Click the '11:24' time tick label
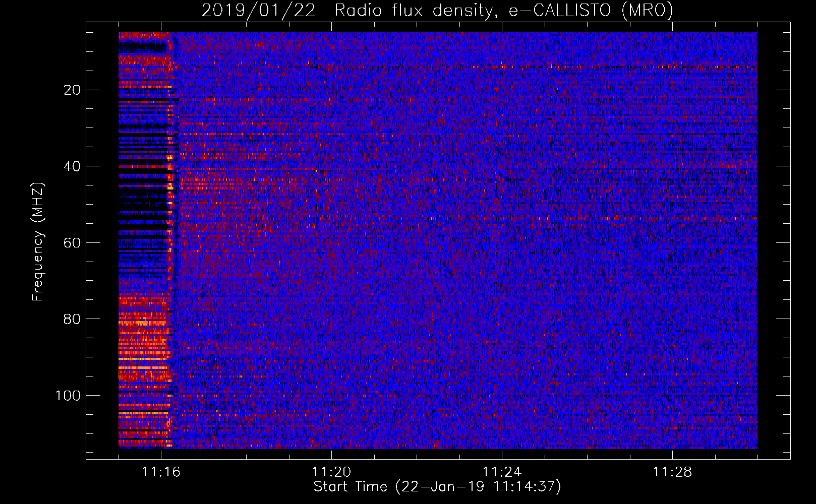 [502, 472]
